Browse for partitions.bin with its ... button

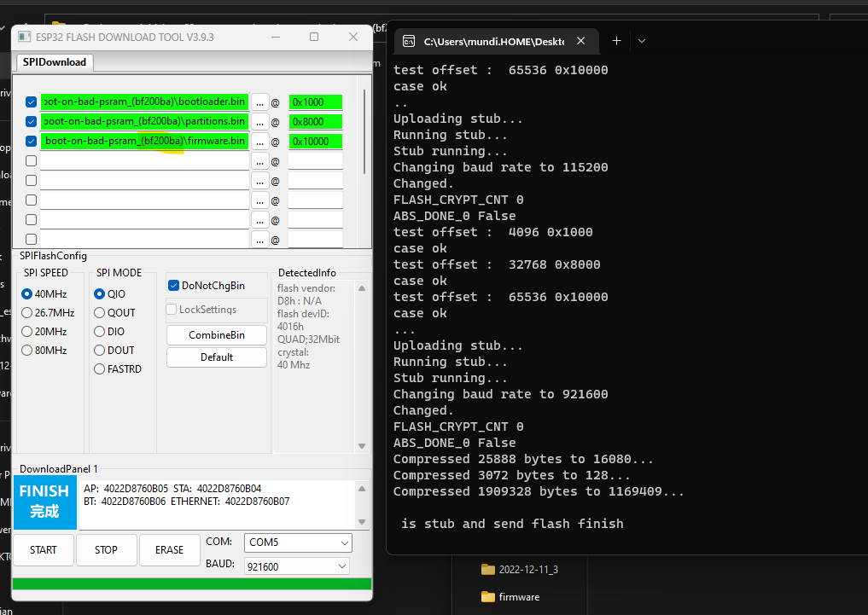tap(260, 122)
